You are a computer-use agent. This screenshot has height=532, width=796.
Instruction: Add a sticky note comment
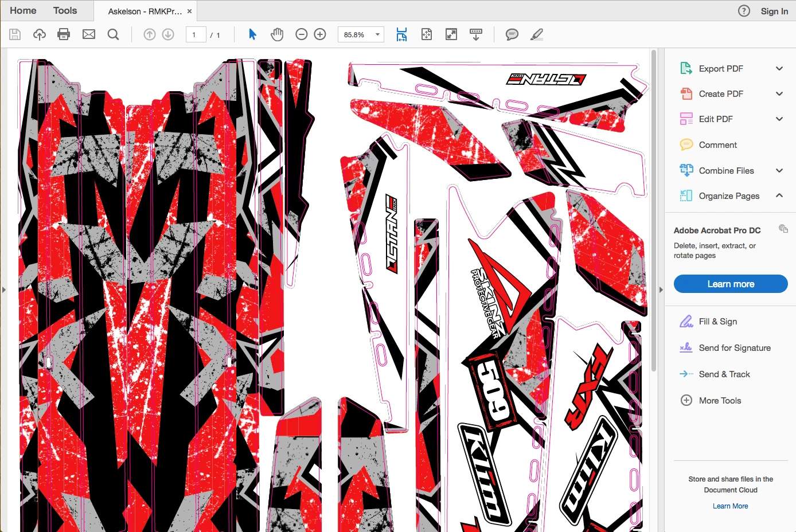[512, 34]
